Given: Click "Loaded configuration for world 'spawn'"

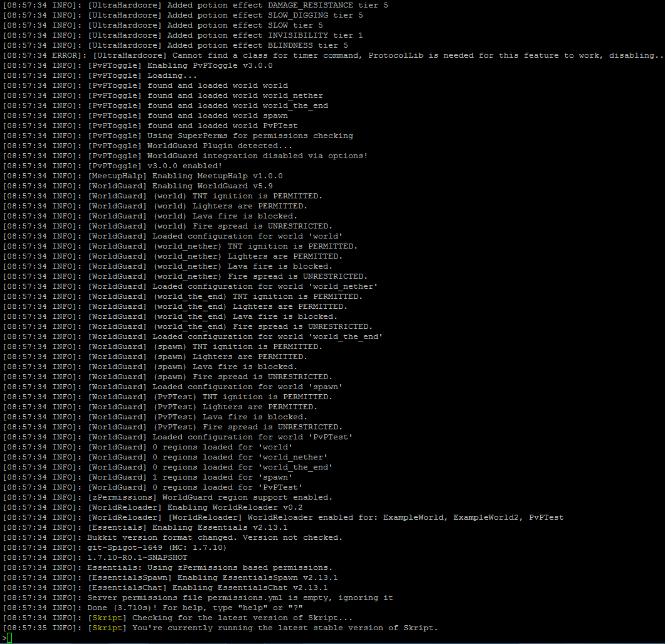Looking at the screenshot, I should point(248,387).
